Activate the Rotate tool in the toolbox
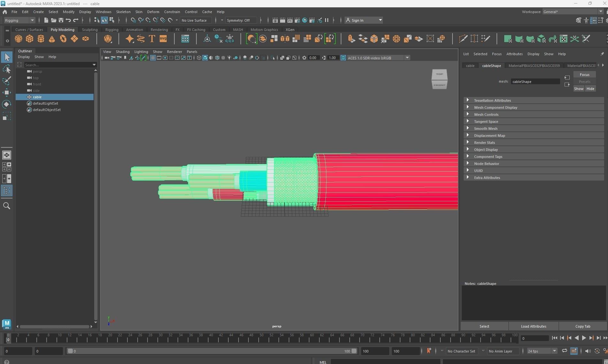Image resolution: width=608 pixels, height=364 pixels. coord(7,104)
